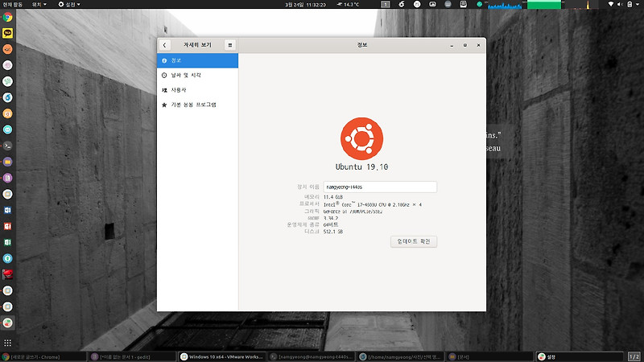The height and width of the screenshot is (362, 644).
Task: Click the 업데이트 확인 button
Action: [414, 241]
